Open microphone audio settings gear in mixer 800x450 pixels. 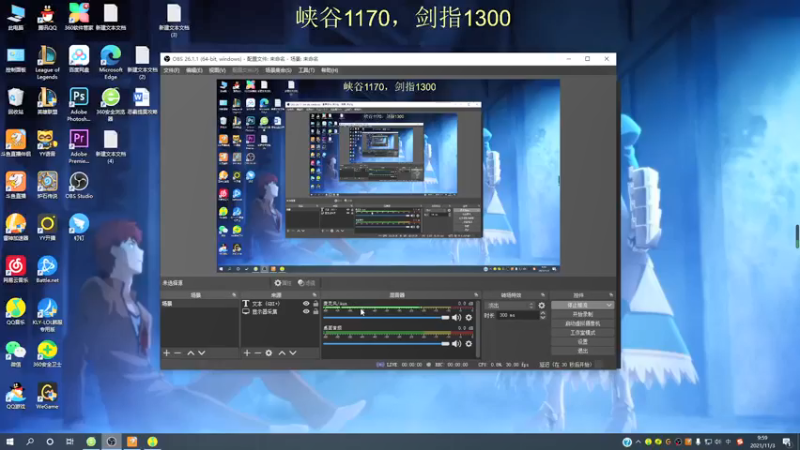(469, 317)
